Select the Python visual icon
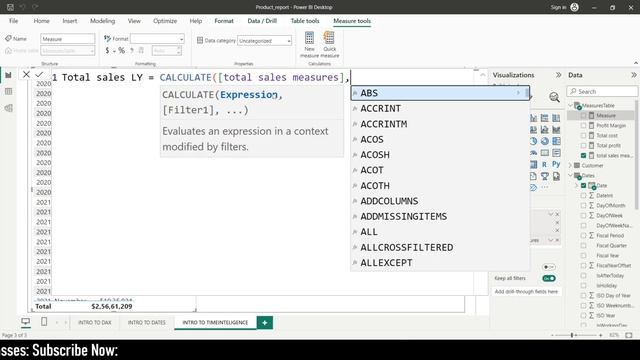Image resolution: width=640 pixels, height=360 pixels. click(x=556, y=164)
